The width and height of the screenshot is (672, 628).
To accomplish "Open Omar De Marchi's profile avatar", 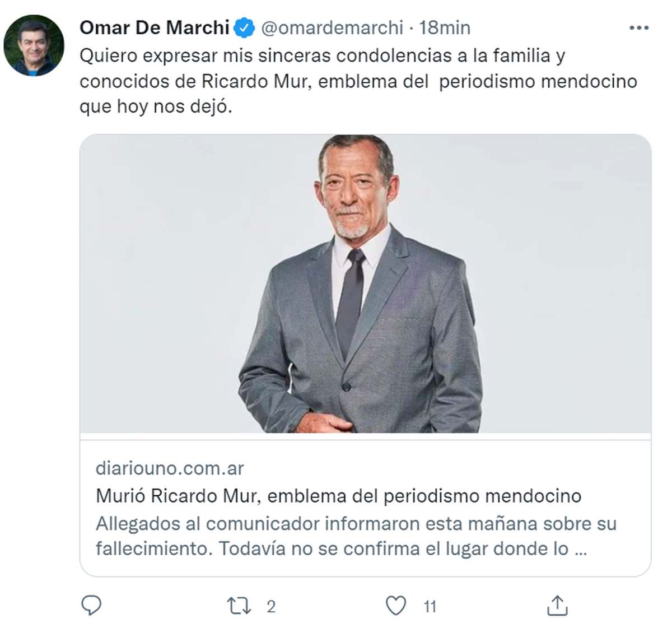I will [x=34, y=45].
